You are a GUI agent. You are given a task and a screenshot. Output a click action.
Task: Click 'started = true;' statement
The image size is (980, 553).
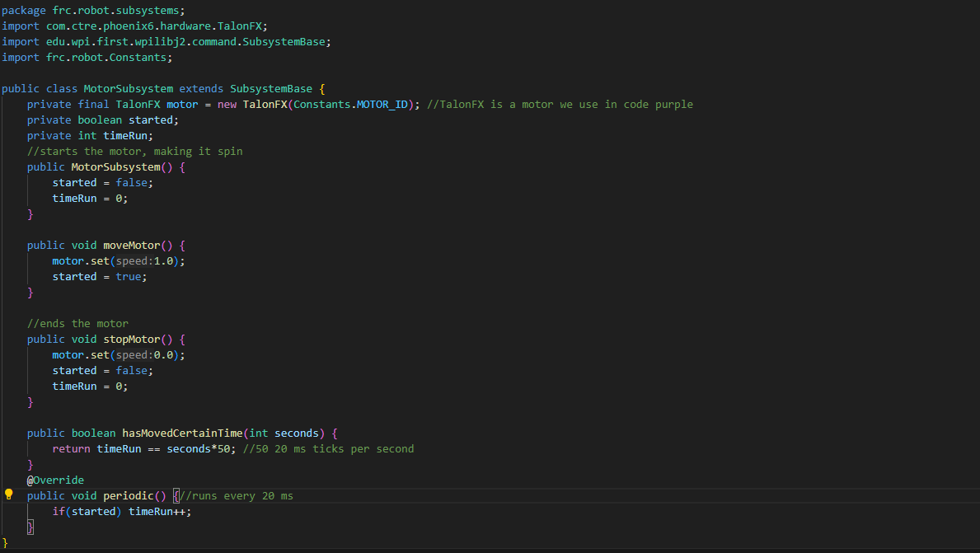(100, 277)
